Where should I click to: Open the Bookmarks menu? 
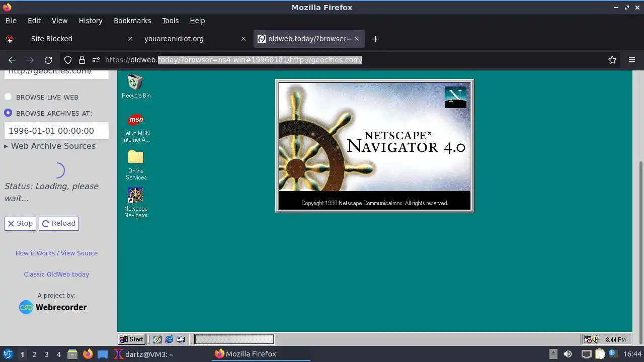coord(132,21)
